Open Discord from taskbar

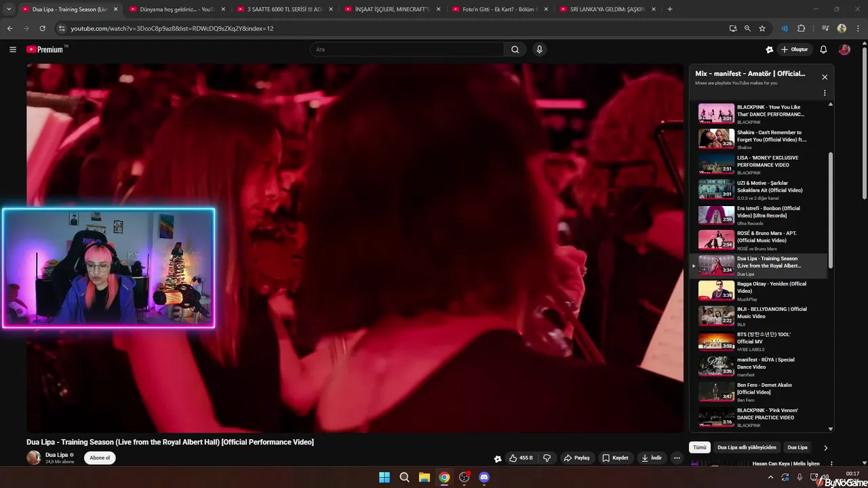coord(484,477)
